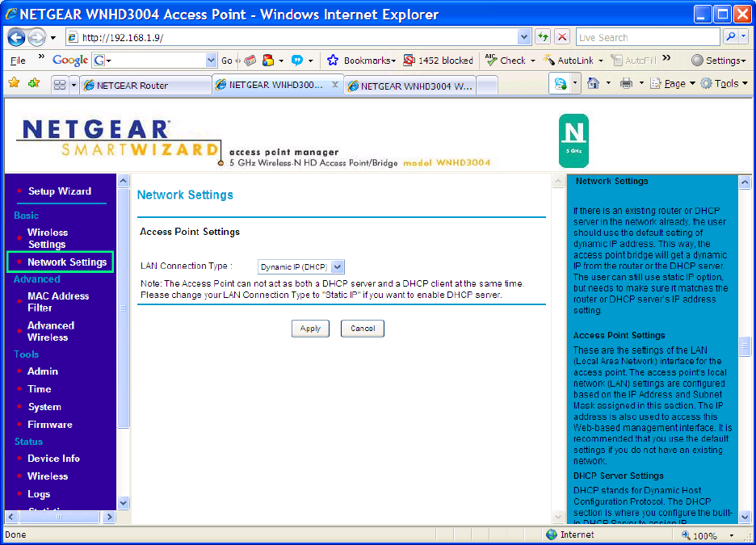Click the Home icon in command bar

593,83
